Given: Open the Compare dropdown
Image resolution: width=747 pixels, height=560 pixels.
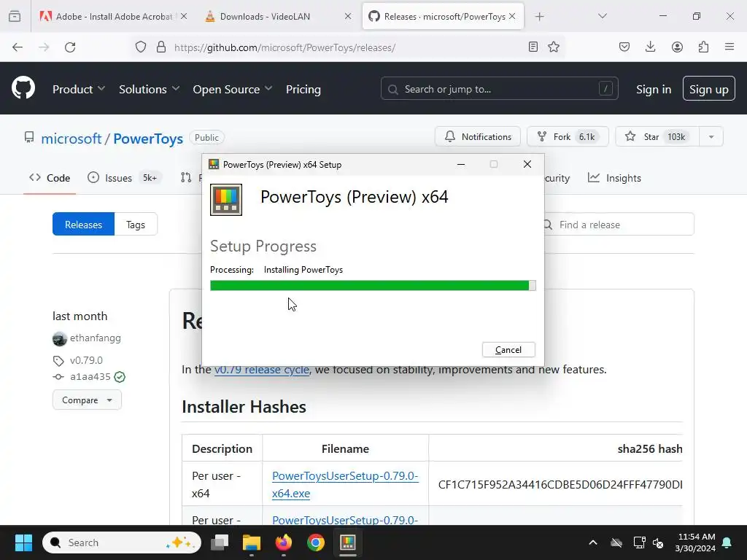Looking at the screenshot, I should pos(88,400).
